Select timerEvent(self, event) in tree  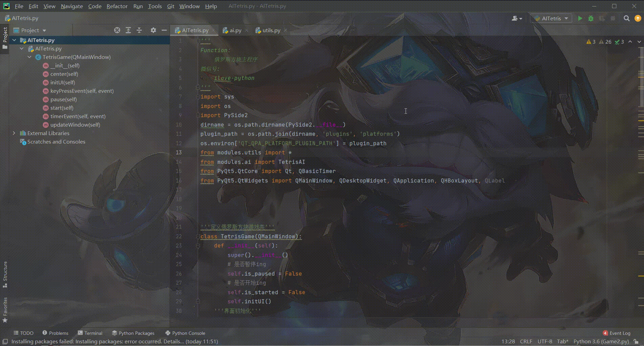tap(78, 116)
